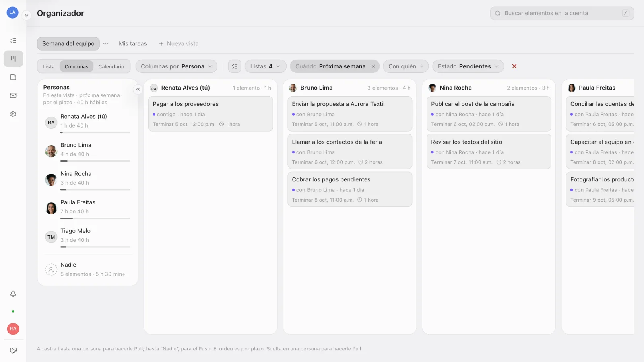This screenshot has height=362, width=644.
Task: Add a Nueva vista
Action: pos(179,43)
